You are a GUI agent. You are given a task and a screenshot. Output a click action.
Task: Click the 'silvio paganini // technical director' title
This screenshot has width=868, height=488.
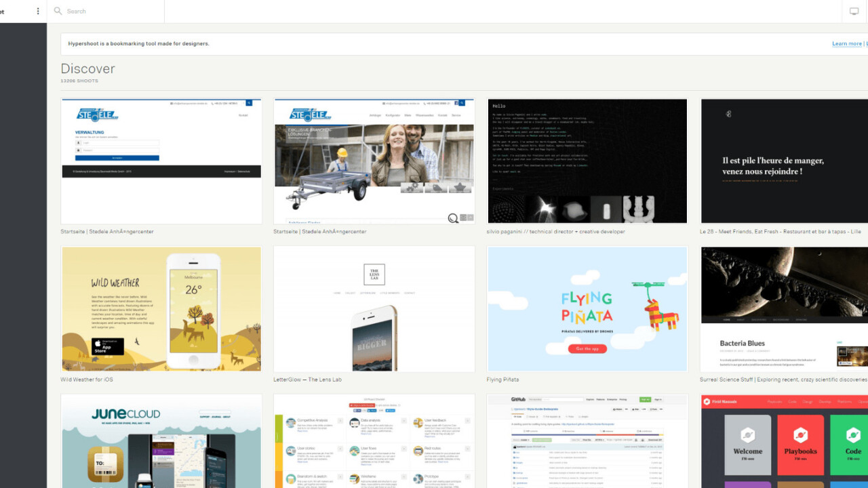point(555,232)
